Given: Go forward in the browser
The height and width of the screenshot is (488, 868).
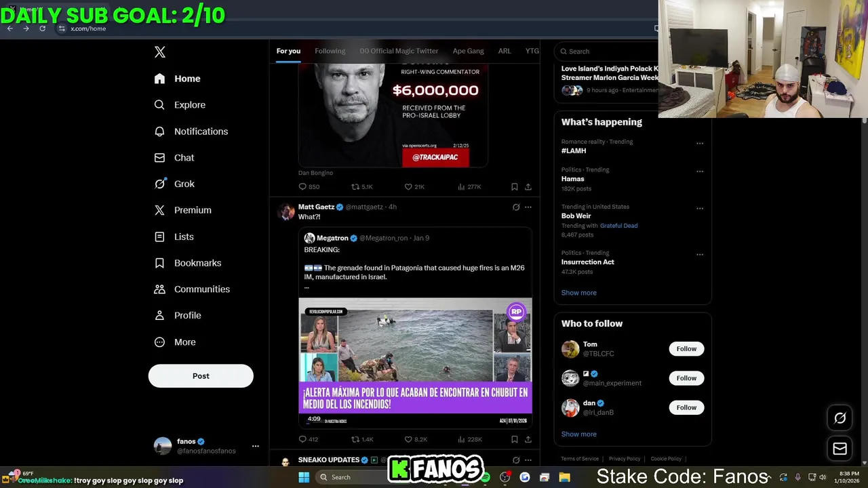Looking at the screenshot, I should [26, 28].
